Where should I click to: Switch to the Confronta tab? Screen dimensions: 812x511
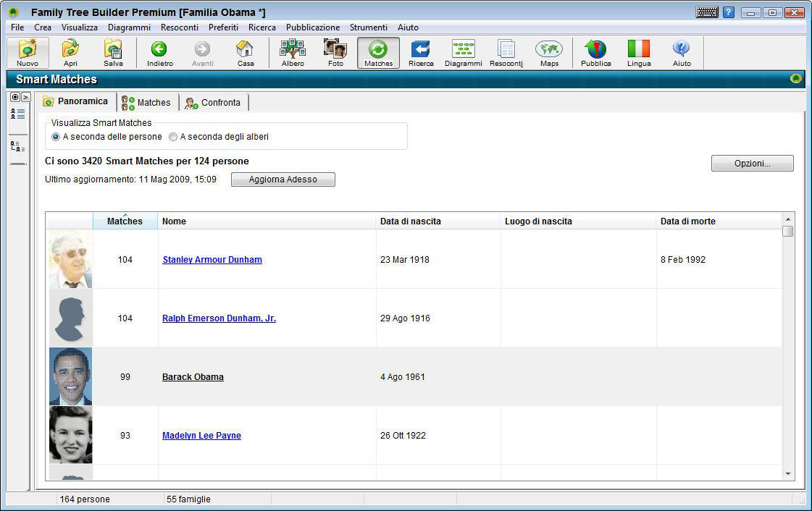pyautogui.click(x=214, y=102)
